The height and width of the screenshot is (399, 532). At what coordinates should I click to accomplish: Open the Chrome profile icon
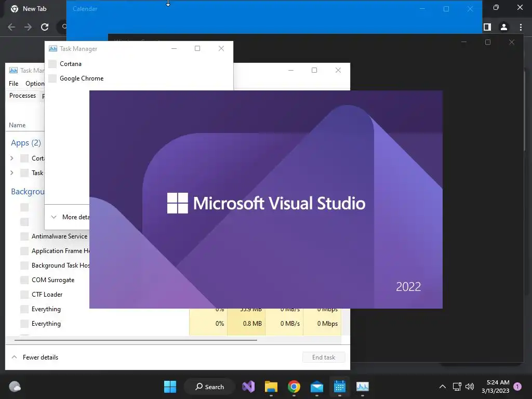pos(504,27)
